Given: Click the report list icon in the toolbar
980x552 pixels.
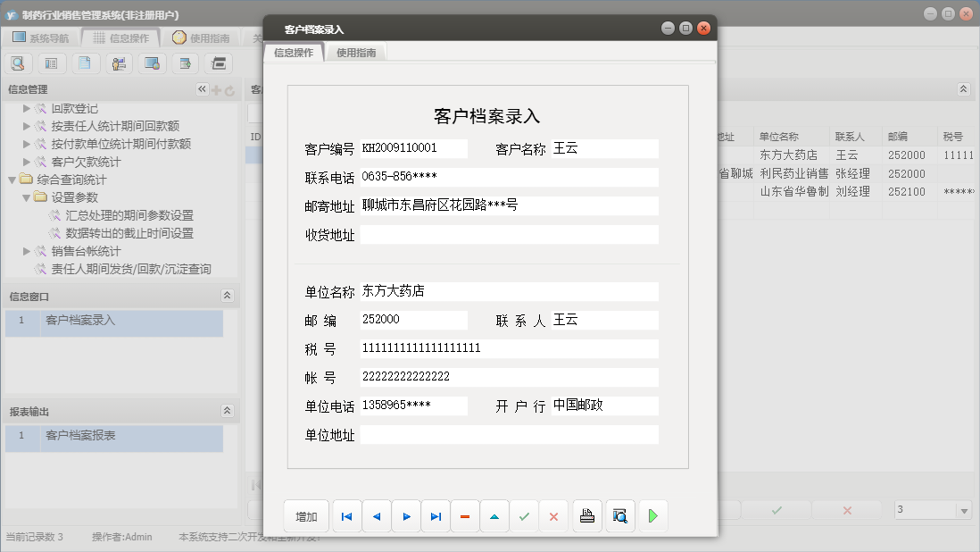Looking at the screenshot, I should [x=51, y=63].
